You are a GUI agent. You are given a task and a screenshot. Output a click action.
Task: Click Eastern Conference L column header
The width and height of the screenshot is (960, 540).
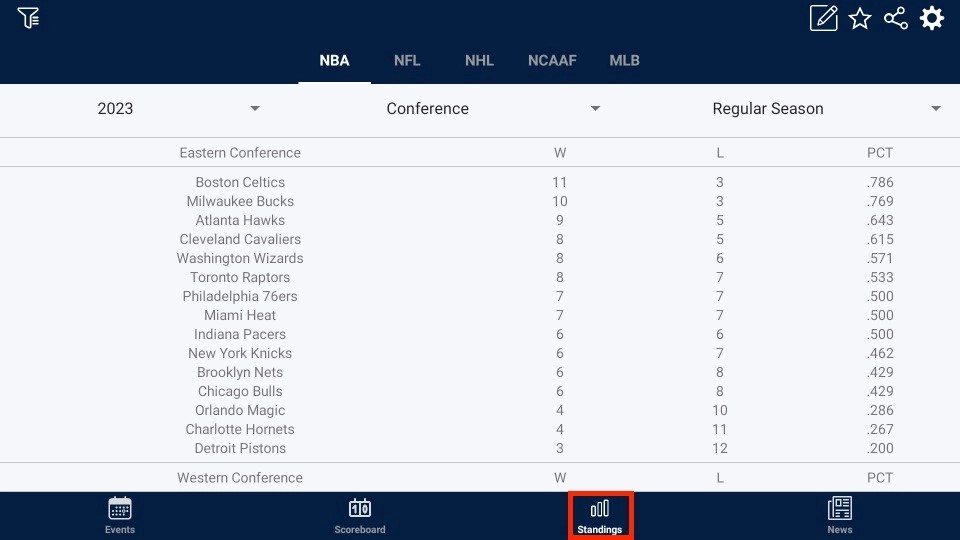click(x=720, y=152)
